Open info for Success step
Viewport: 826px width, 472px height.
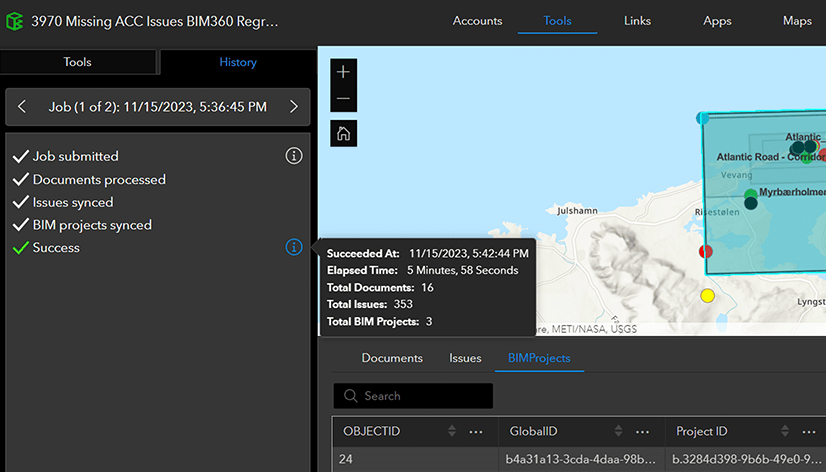(294, 247)
